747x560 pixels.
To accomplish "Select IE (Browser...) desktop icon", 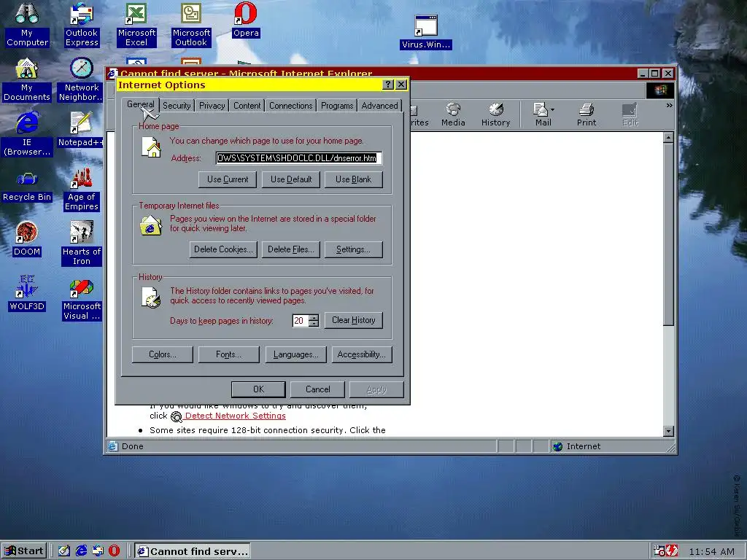I will point(27,134).
